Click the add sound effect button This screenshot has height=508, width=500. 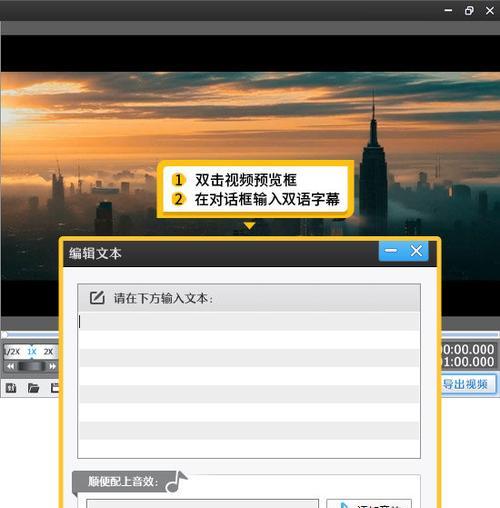(369, 504)
